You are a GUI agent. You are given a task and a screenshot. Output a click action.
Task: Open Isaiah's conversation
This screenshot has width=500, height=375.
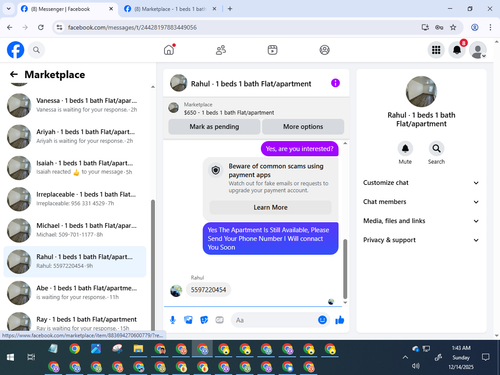(75, 168)
